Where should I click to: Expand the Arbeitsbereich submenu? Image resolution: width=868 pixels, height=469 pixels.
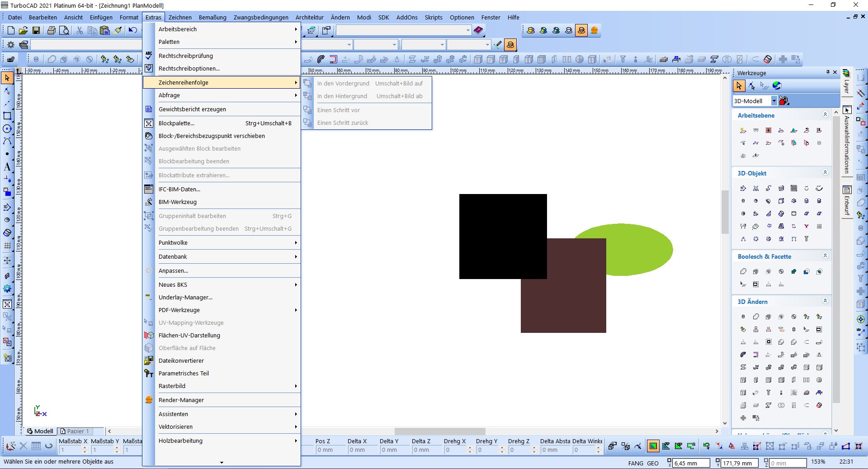[x=222, y=29]
